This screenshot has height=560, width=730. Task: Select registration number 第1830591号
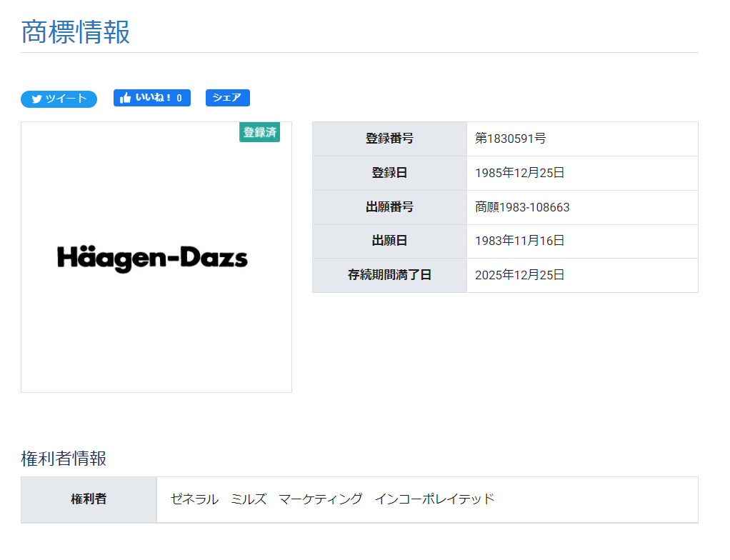pyautogui.click(x=510, y=139)
